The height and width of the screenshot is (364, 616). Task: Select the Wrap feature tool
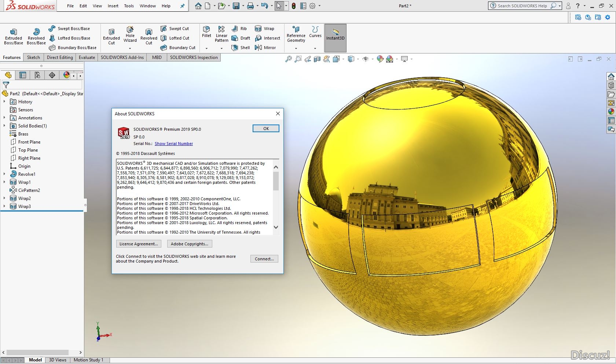pos(264,29)
